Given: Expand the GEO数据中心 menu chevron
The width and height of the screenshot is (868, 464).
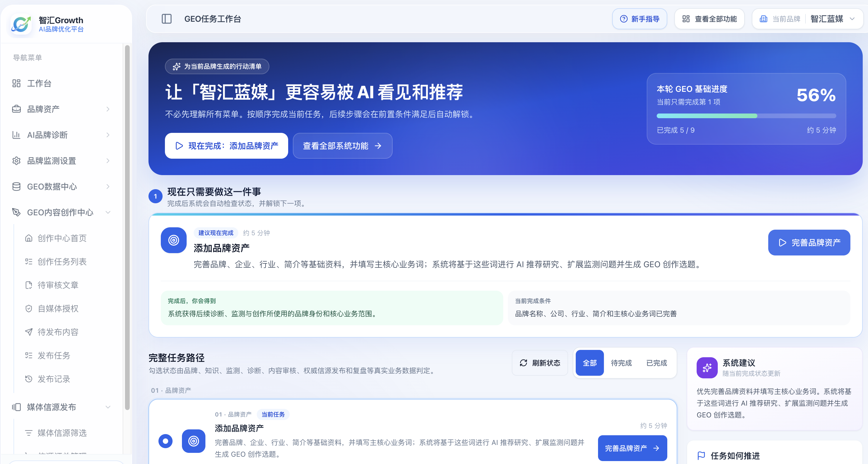Looking at the screenshot, I should tap(108, 187).
